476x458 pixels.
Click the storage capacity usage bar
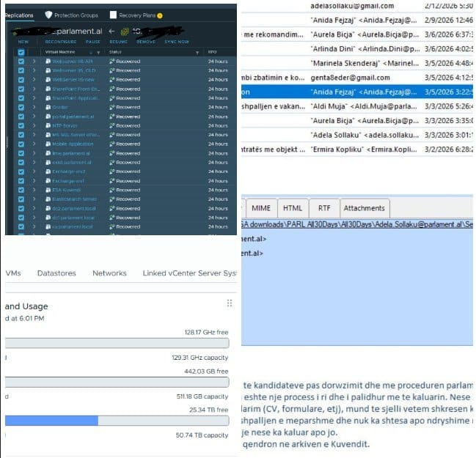point(117,421)
